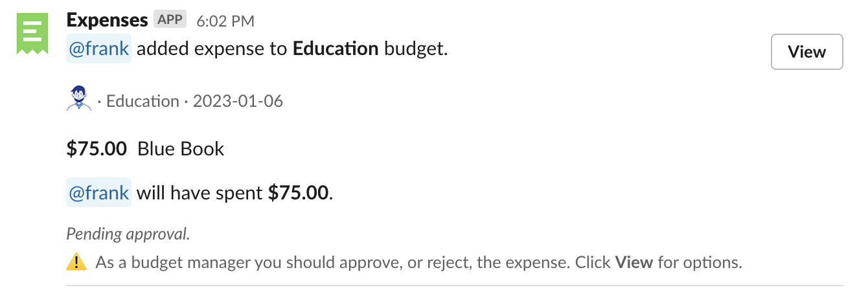
Task: Click the $75.00 amount beside Blue Book
Action: click(x=97, y=149)
